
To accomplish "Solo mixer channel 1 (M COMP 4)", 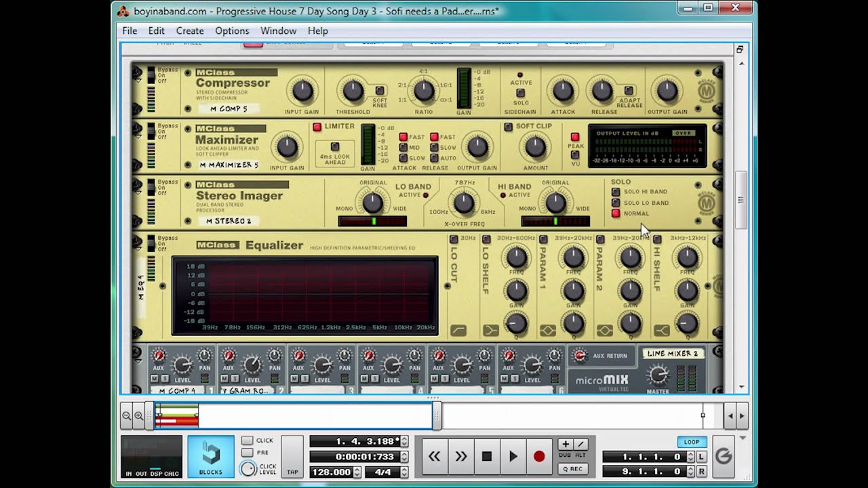I will [x=163, y=379].
